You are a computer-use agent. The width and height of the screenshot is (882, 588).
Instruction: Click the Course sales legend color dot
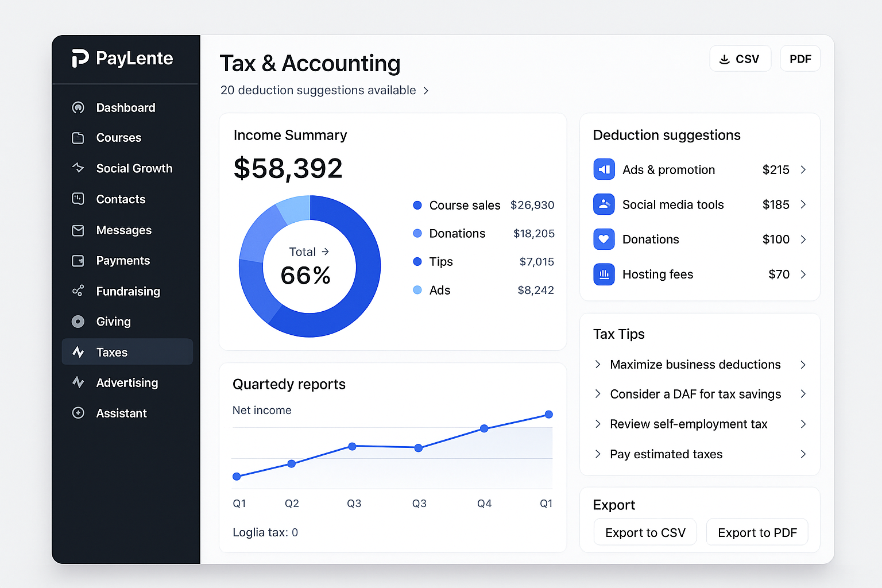click(417, 205)
